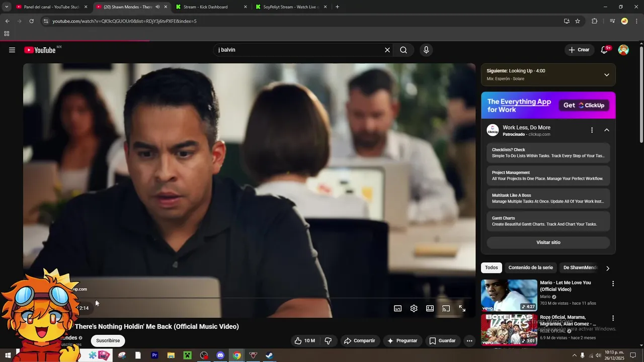Click the search magnifier button
The width and height of the screenshot is (644, 362).
pos(404,50)
